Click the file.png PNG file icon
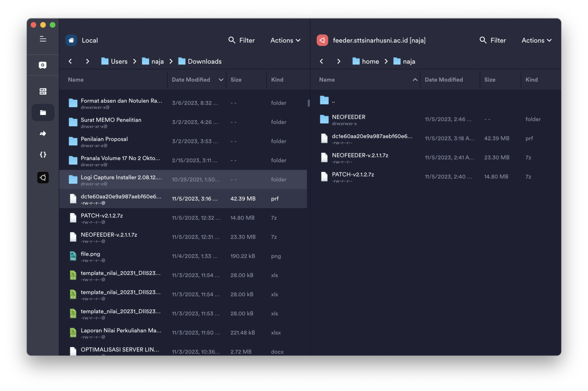Image resolution: width=588 pixels, height=391 pixels. 73,256
